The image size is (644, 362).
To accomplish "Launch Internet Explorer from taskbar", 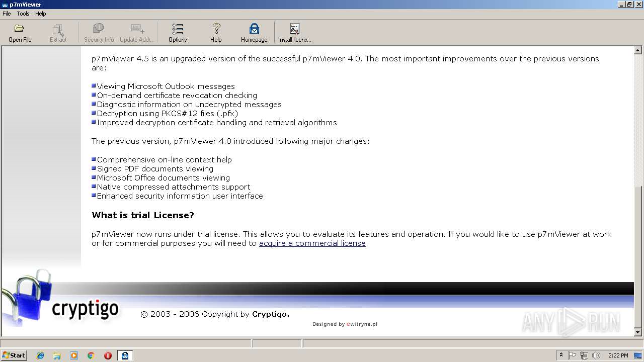I will 40,355.
